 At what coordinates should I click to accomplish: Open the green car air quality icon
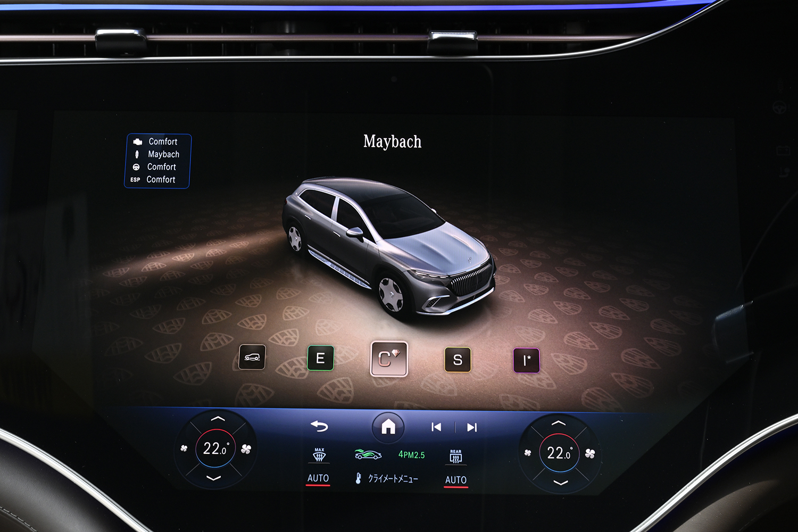[368, 454]
